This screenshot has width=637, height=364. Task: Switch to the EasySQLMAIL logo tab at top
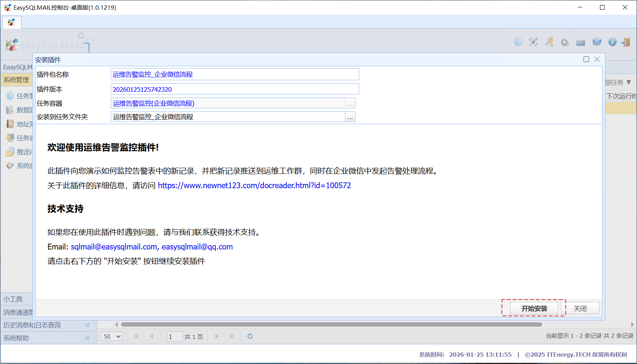click(x=12, y=22)
